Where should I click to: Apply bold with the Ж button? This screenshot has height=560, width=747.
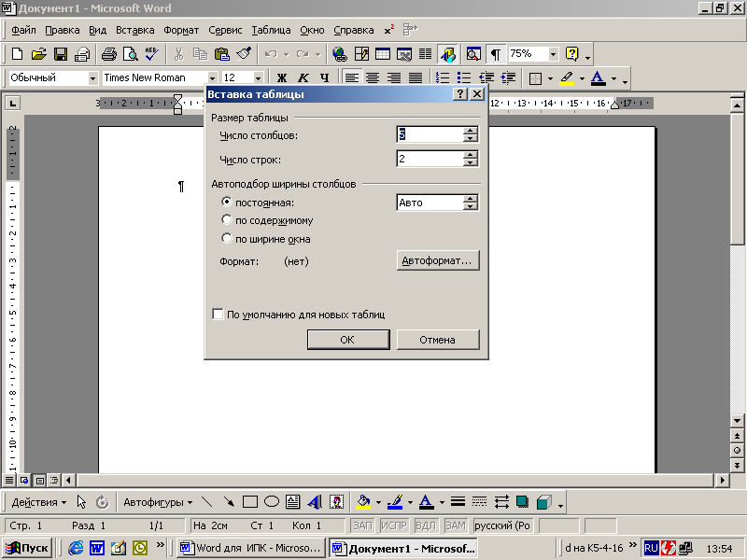(x=282, y=77)
